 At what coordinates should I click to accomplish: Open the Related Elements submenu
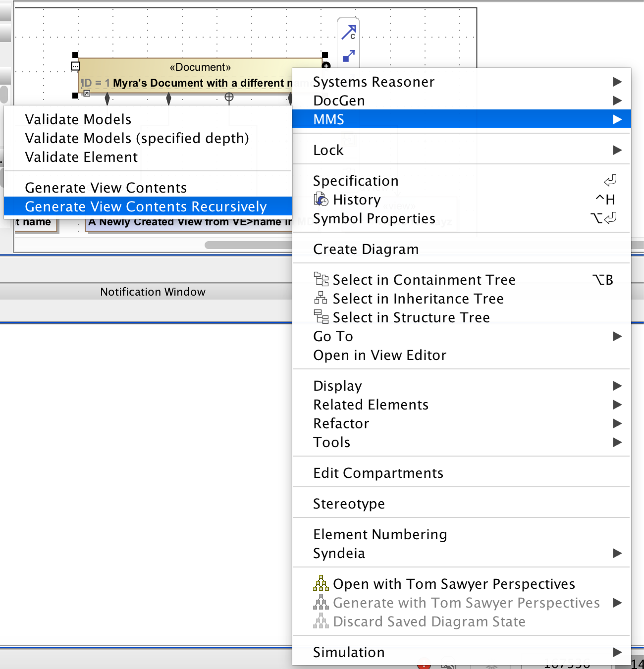(x=461, y=405)
